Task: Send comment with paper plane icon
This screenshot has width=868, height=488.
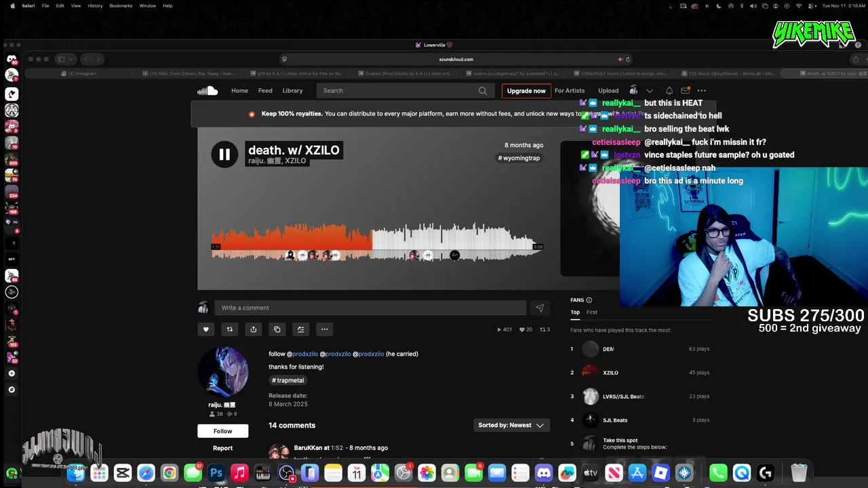Action: click(x=540, y=308)
